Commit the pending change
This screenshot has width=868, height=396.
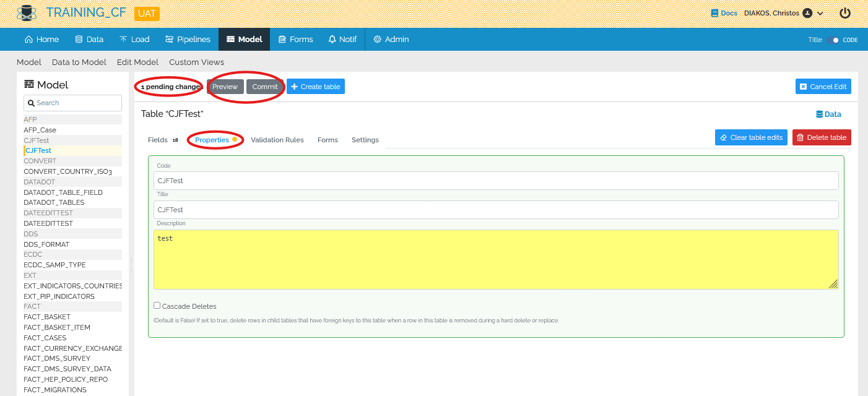pos(264,87)
